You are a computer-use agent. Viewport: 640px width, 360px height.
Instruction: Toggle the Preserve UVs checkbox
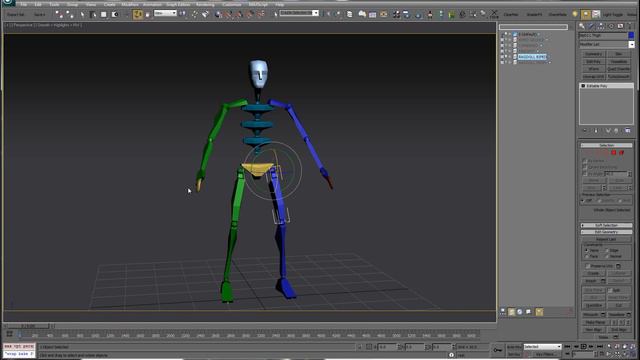(588, 266)
